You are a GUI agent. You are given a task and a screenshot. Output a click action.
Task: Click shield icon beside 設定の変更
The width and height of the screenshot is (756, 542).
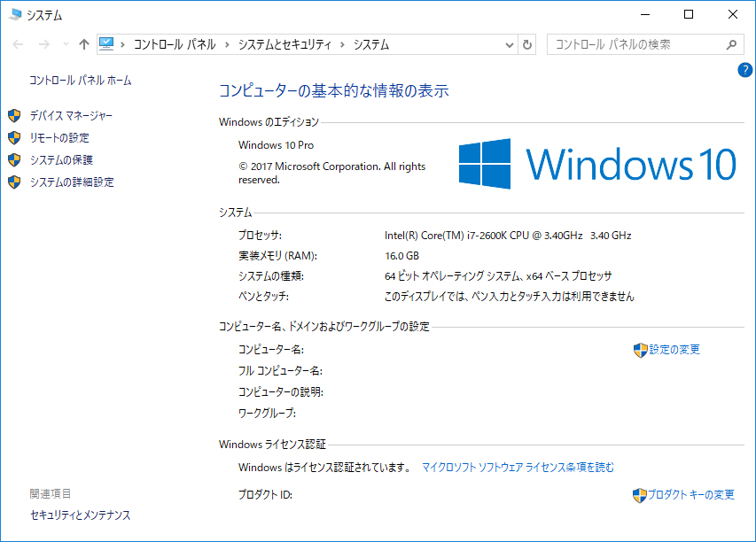(x=640, y=350)
